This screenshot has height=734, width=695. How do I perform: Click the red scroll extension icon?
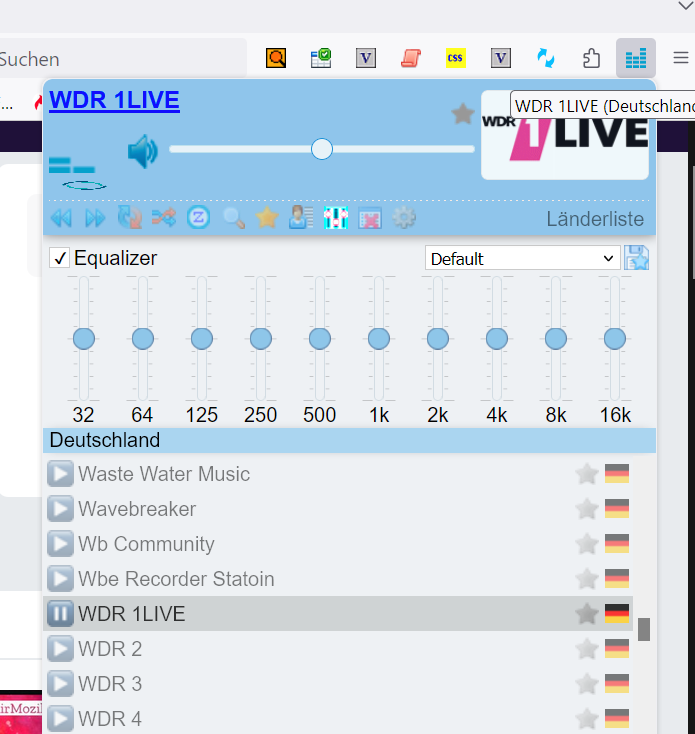tap(410, 59)
